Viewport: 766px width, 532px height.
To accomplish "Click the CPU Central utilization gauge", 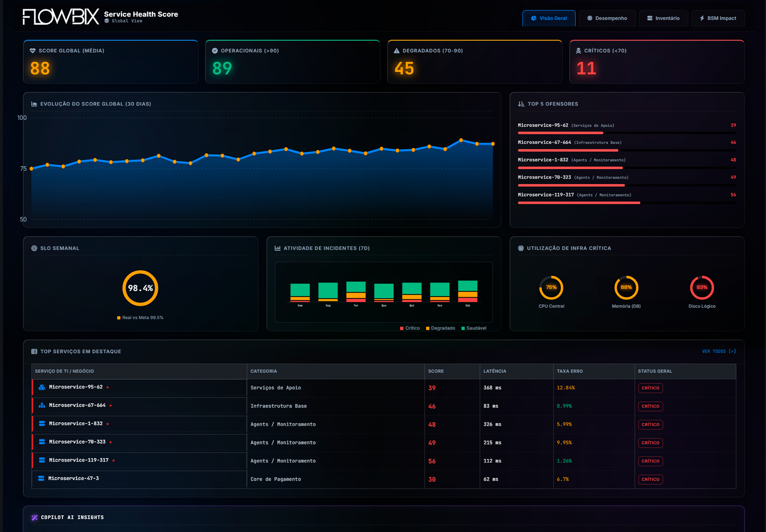I will 551,288.
